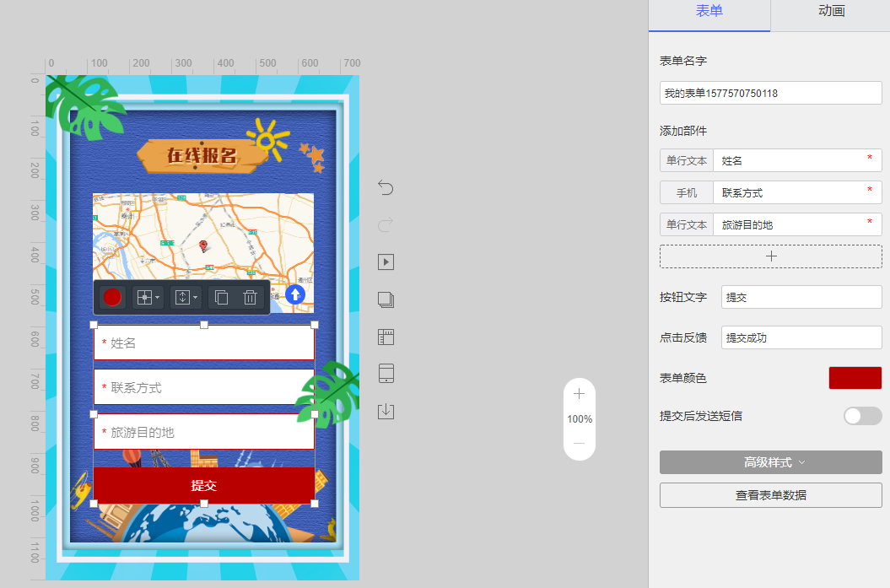
Task: Click the redo arrow icon
Action: tap(386, 224)
